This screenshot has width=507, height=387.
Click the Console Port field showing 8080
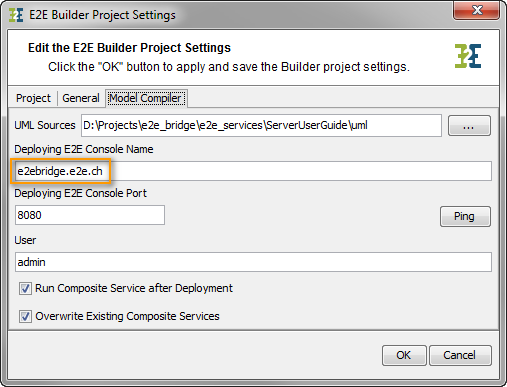point(90,215)
